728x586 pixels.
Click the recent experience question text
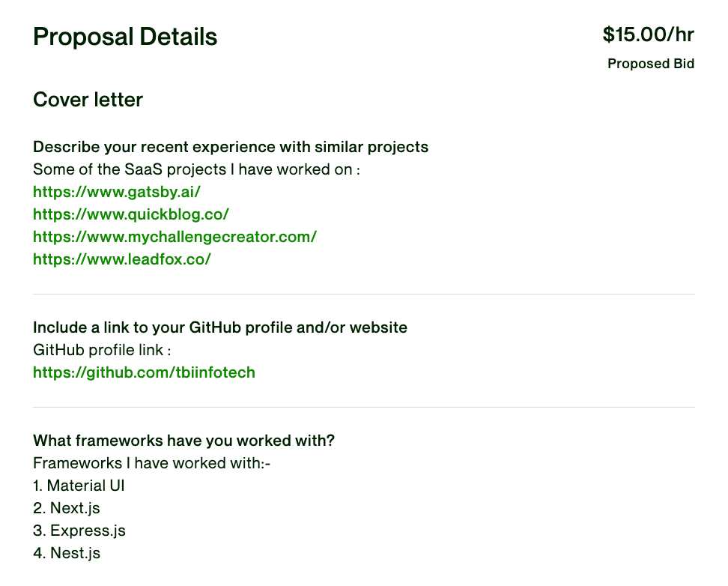pyautogui.click(x=231, y=147)
